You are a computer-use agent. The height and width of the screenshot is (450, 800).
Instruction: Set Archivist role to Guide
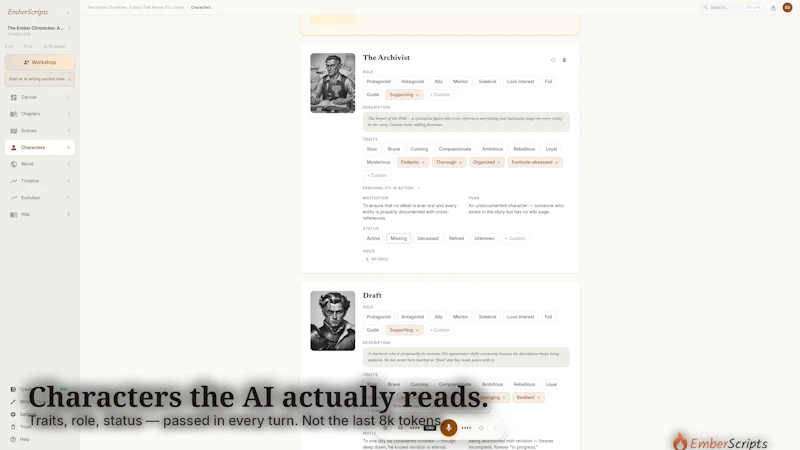pyautogui.click(x=373, y=95)
